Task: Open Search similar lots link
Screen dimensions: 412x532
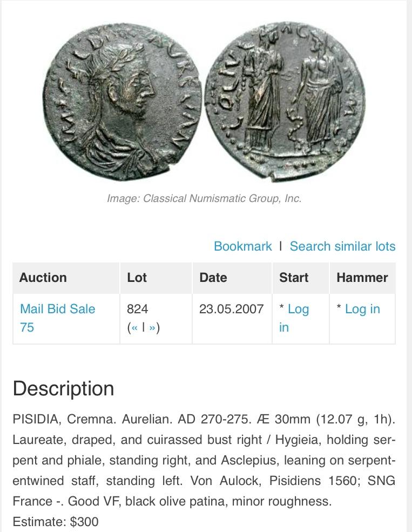Action: (342, 246)
